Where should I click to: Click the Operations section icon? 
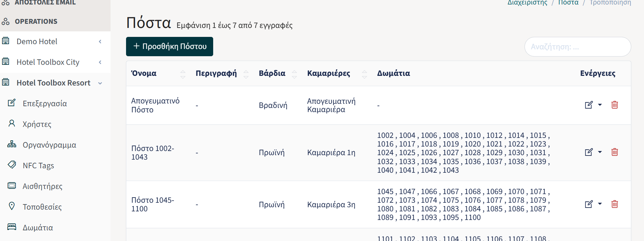[x=6, y=21]
